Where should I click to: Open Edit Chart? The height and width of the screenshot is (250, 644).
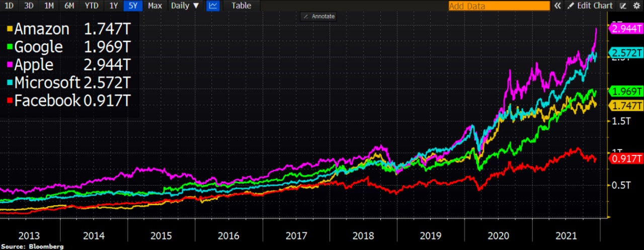[x=590, y=6]
